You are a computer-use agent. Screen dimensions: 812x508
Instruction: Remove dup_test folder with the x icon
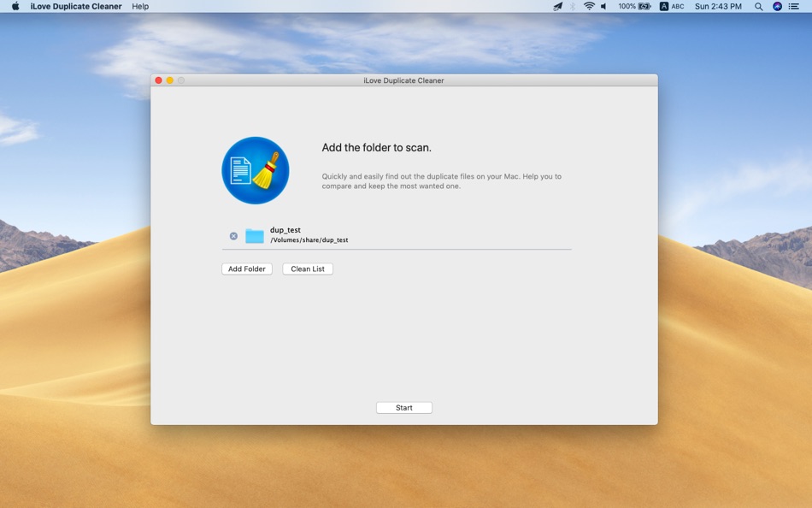pyautogui.click(x=233, y=236)
